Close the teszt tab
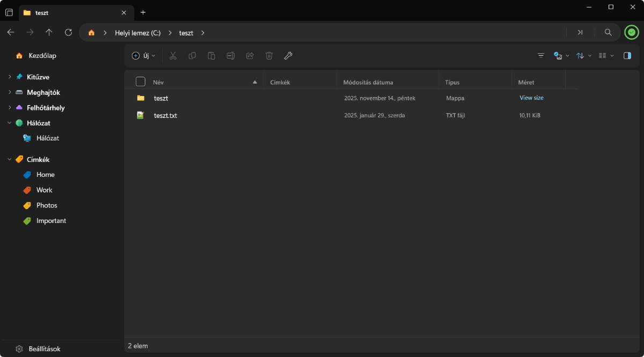644x357 pixels. [124, 12]
